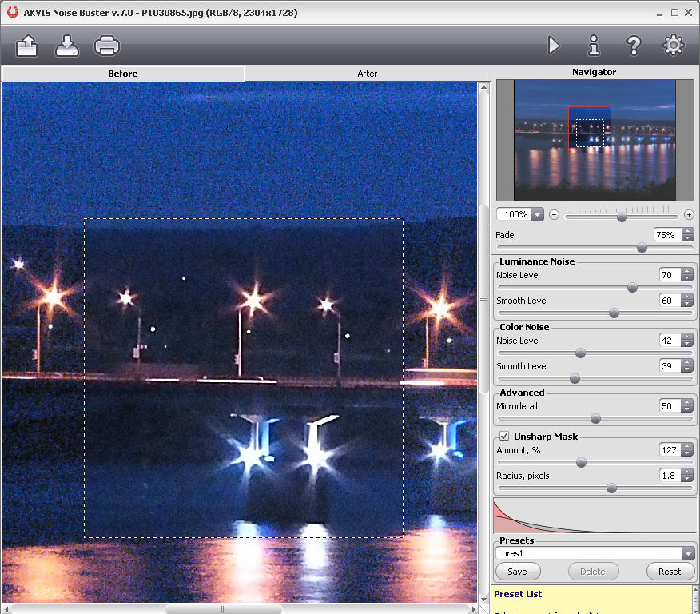
Task: Open program info icon
Action: point(594,46)
